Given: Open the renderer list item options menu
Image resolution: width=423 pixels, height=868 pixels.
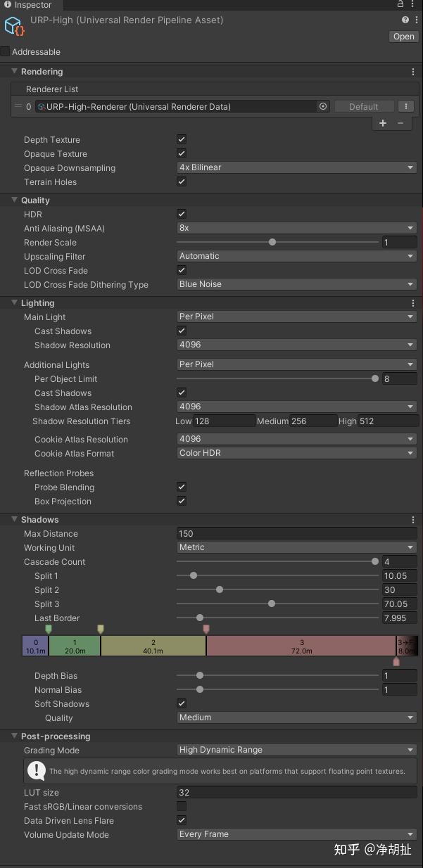Looking at the screenshot, I should [406, 106].
